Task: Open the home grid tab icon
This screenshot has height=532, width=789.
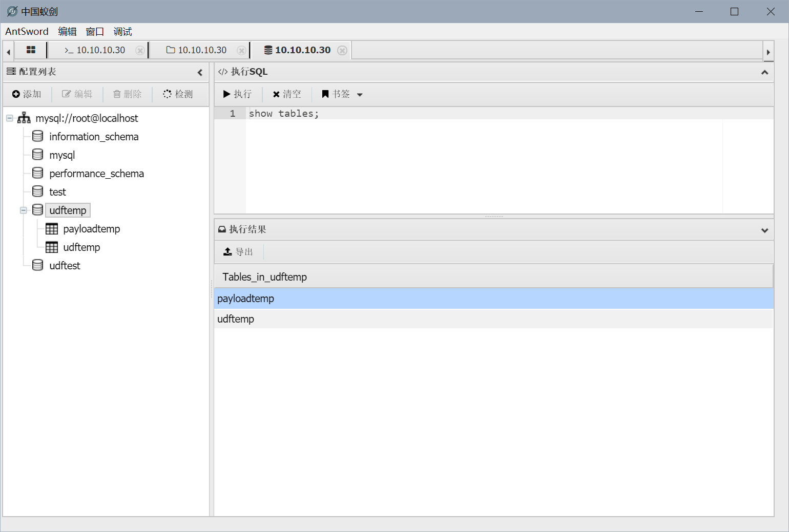Action: pos(31,50)
